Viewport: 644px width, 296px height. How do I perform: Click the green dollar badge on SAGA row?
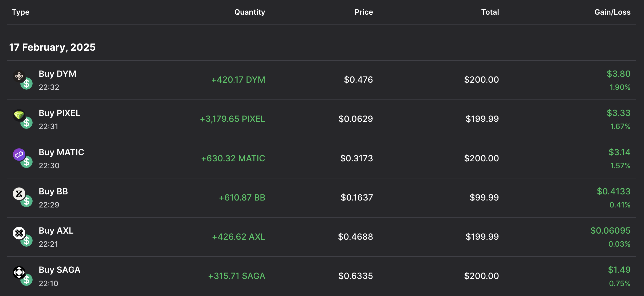coord(27,280)
